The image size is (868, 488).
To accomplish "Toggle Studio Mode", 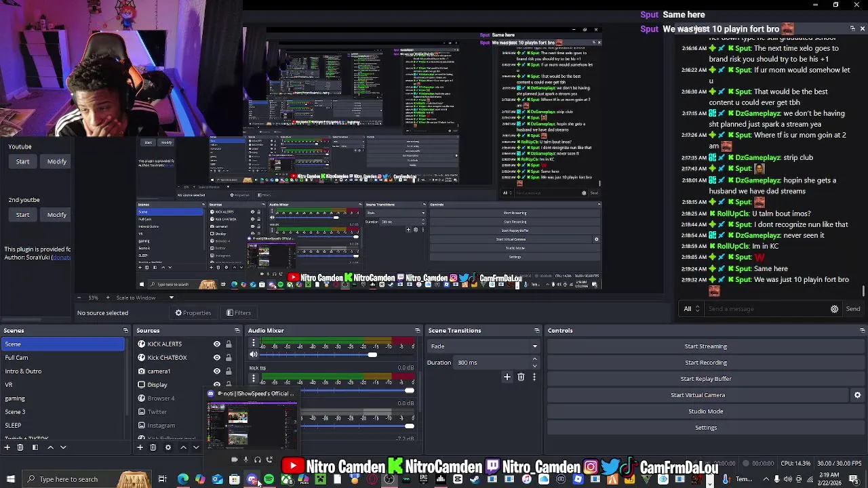I will [x=705, y=411].
